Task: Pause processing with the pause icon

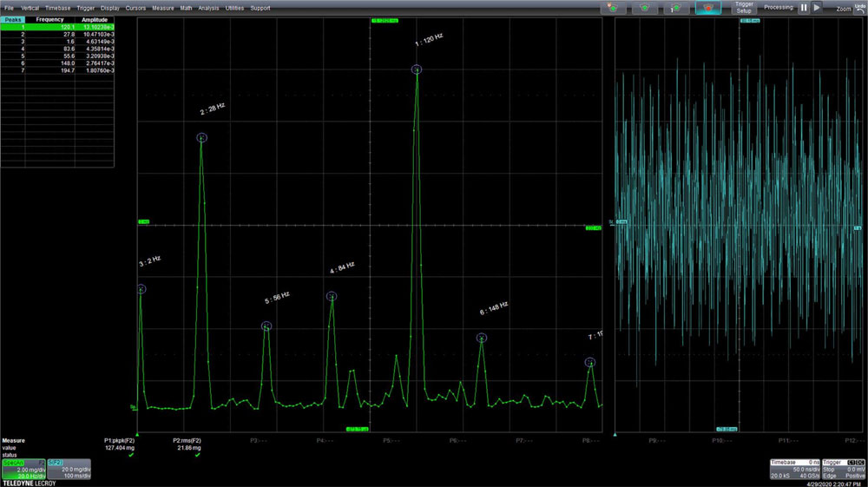Action: [804, 8]
